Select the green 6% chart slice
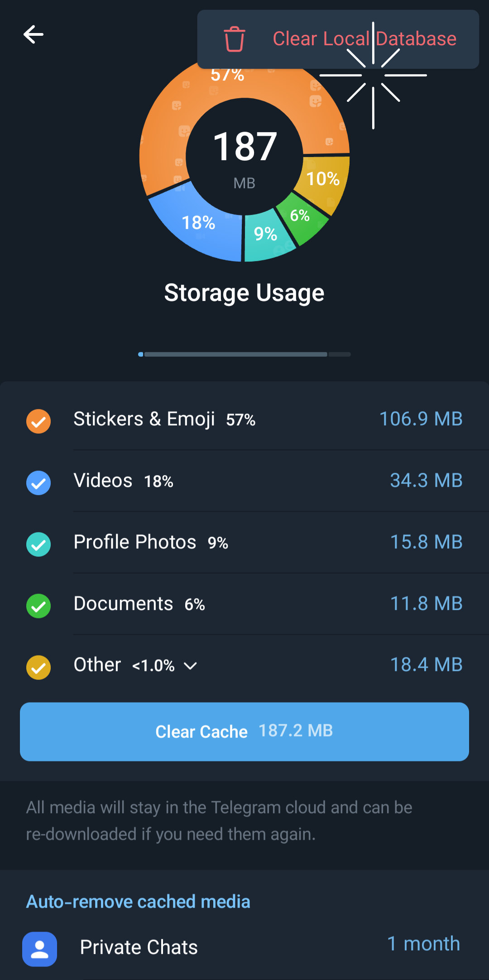489x980 pixels. (x=301, y=217)
